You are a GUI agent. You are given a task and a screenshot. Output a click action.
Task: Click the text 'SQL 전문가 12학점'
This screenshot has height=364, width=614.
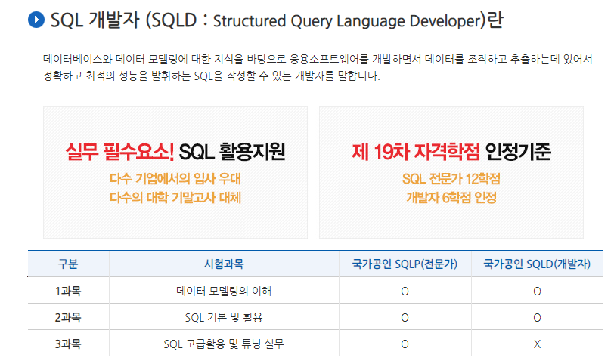[x=451, y=179]
